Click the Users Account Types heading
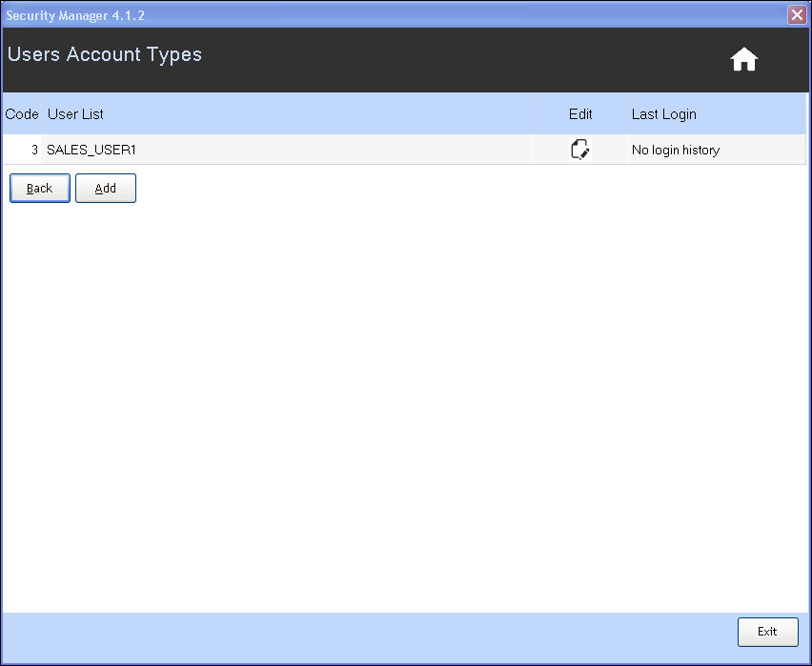812x666 pixels. tap(105, 54)
